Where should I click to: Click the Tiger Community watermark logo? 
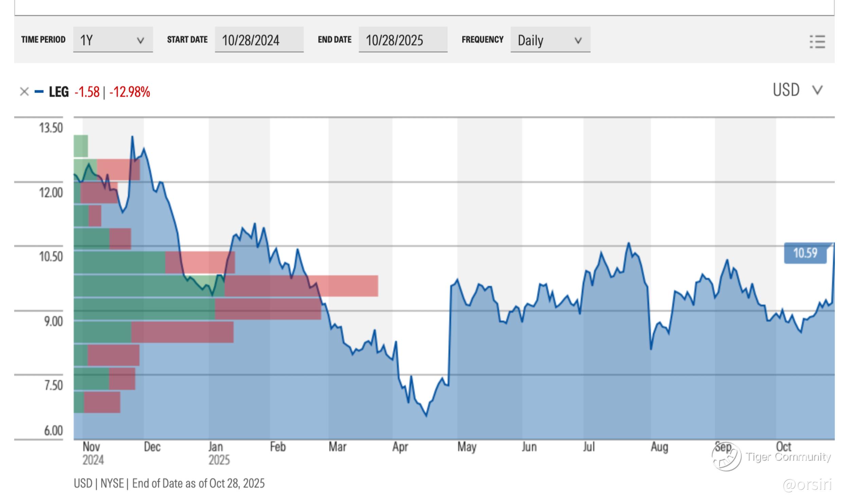coord(726,457)
